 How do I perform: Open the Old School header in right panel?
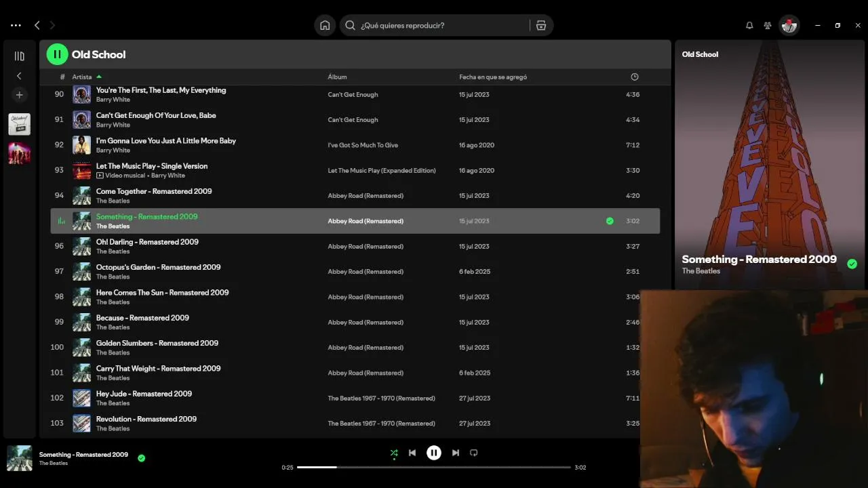coord(700,54)
